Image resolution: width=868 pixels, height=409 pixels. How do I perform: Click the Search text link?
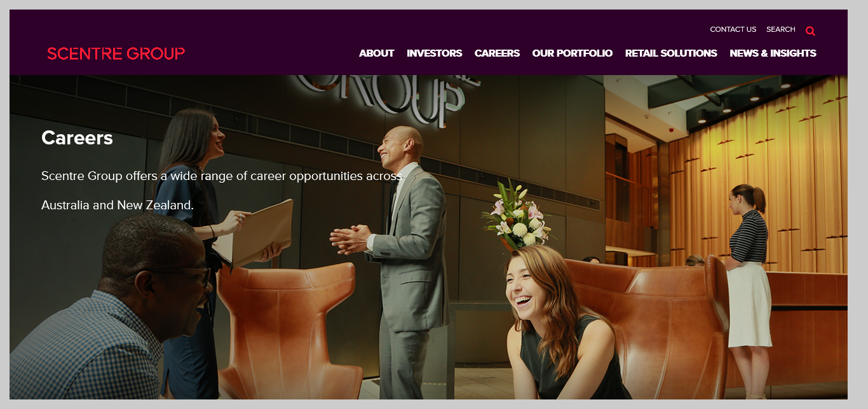point(780,29)
